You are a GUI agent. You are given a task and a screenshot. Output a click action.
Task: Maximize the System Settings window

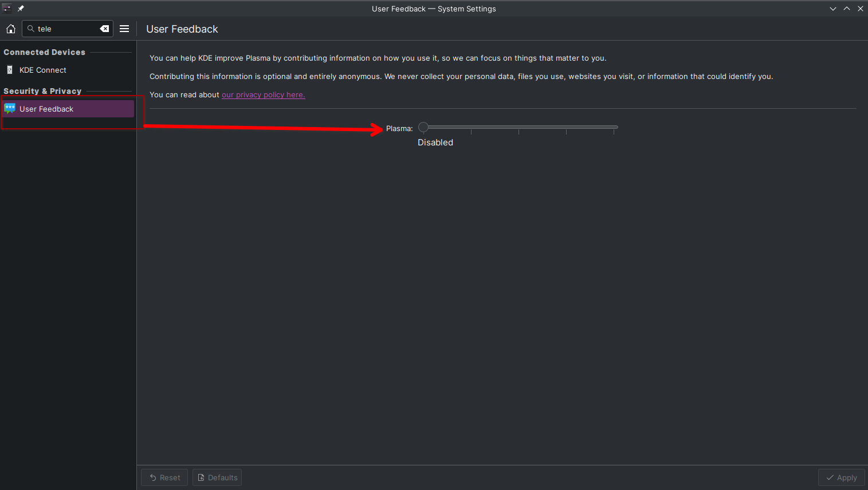(x=847, y=9)
